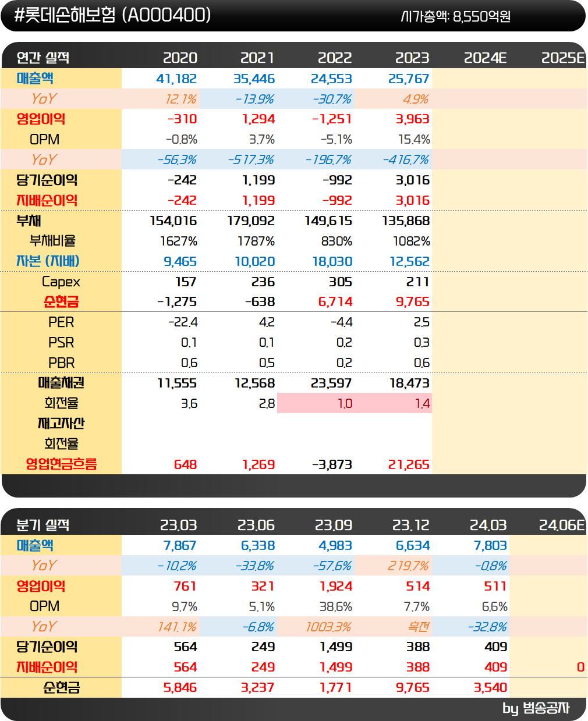Select the quarterly OPM value 38.6%

[336, 606]
